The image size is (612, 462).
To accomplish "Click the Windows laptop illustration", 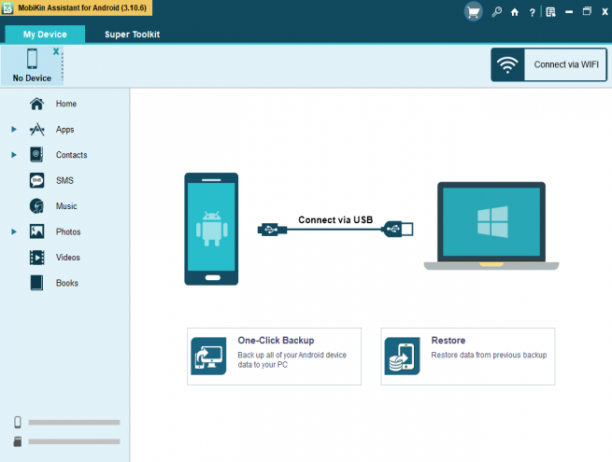I will (x=491, y=226).
